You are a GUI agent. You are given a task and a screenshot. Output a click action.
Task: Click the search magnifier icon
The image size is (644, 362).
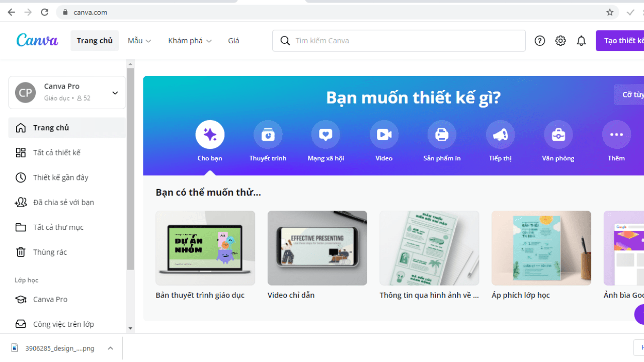pyautogui.click(x=285, y=41)
